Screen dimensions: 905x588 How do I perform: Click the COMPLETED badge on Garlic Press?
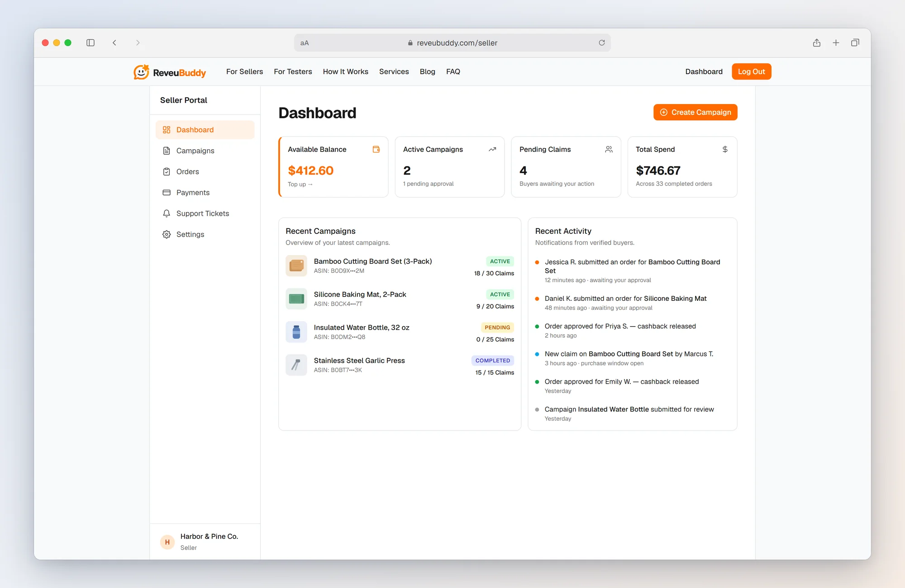(493, 360)
